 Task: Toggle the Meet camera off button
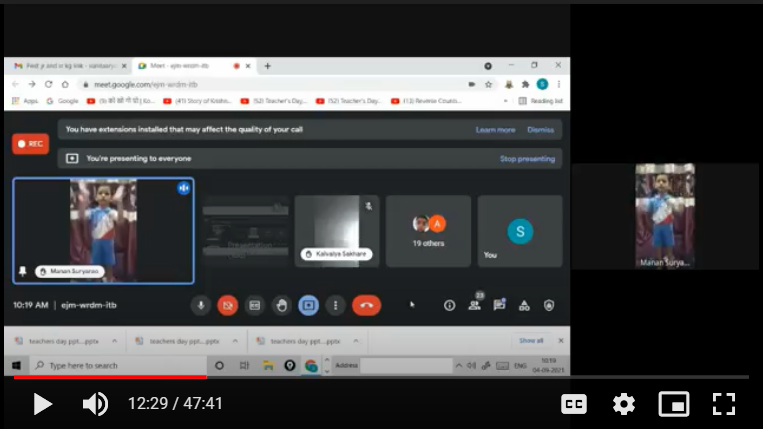tap(228, 305)
